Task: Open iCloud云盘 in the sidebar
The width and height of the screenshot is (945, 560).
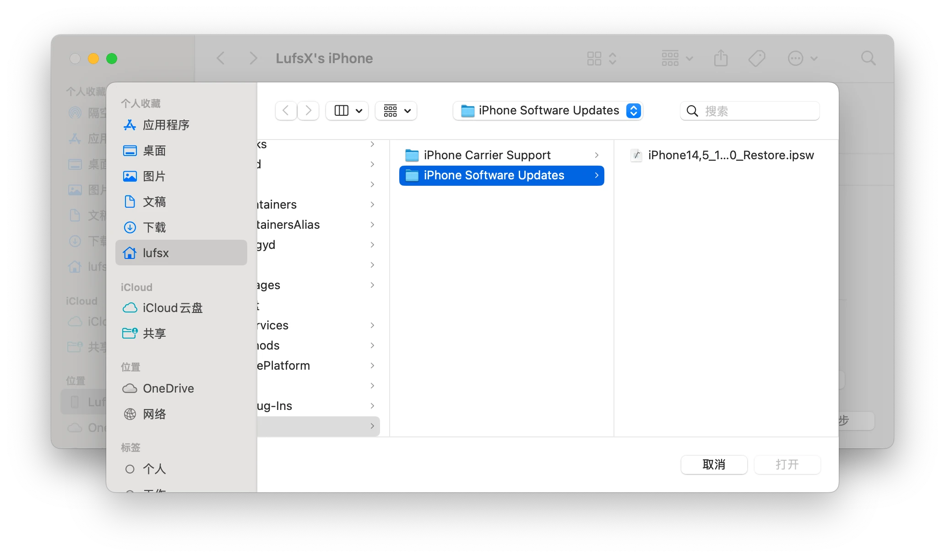Action: pos(172,308)
